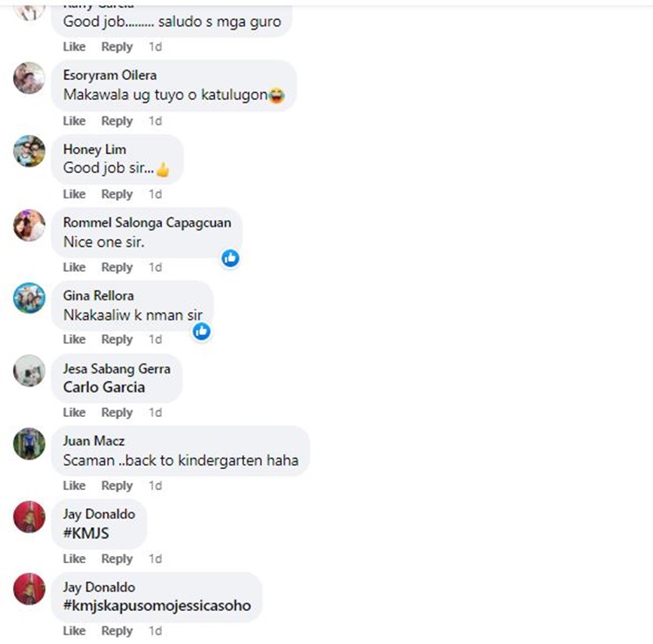View Gina Rellora's avatar
Viewport: 653px width, 644px height.
(29, 298)
